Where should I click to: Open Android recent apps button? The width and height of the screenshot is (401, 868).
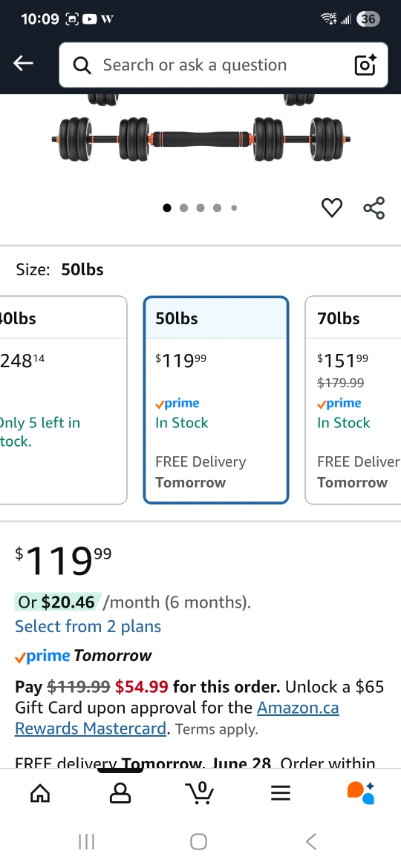[x=86, y=842]
